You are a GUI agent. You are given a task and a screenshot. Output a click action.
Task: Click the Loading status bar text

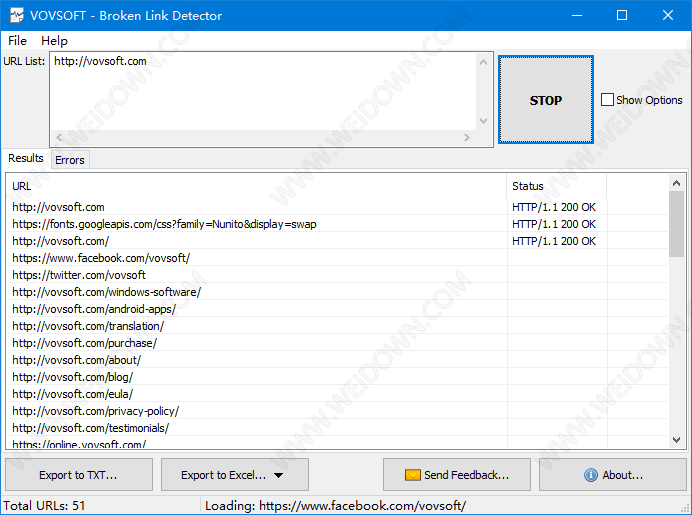click(335, 505)
